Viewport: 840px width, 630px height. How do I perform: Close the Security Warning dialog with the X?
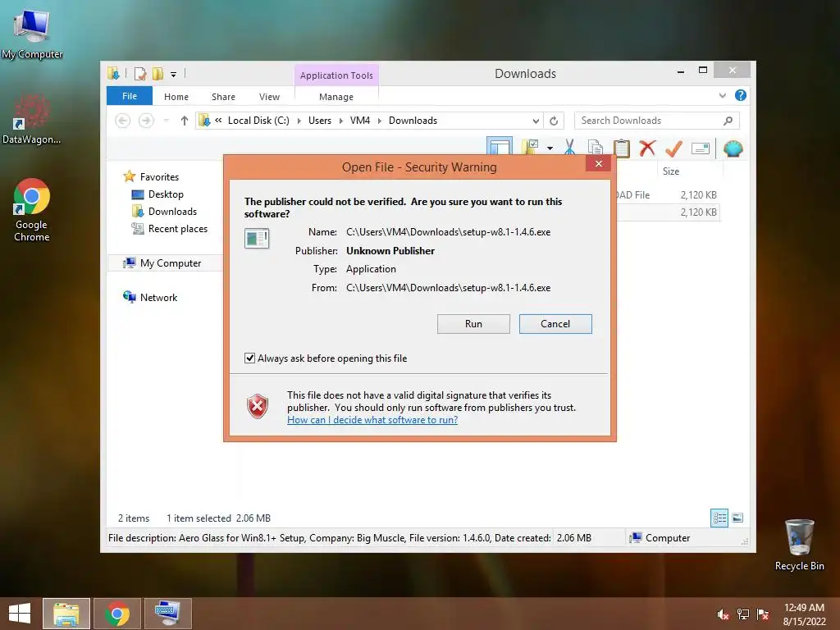pyautogui.click(x=598, y=164)
